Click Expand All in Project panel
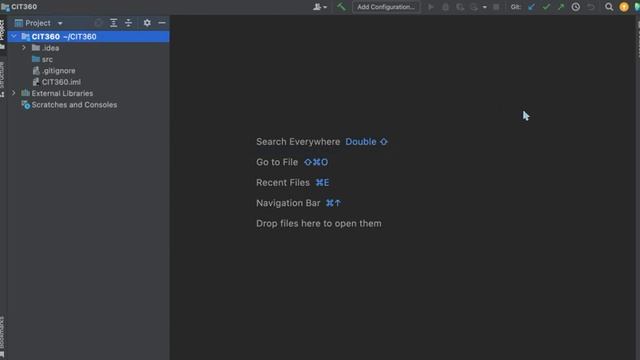Image resolution: width=640 pixels, height=360 pixels. click(x=113, y=23)
